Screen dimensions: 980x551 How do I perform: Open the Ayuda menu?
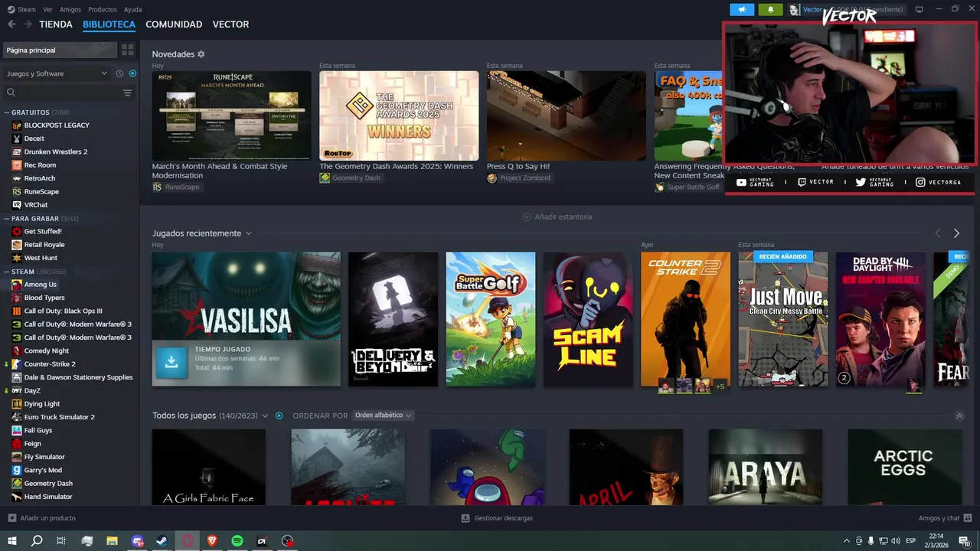point(132,9)
